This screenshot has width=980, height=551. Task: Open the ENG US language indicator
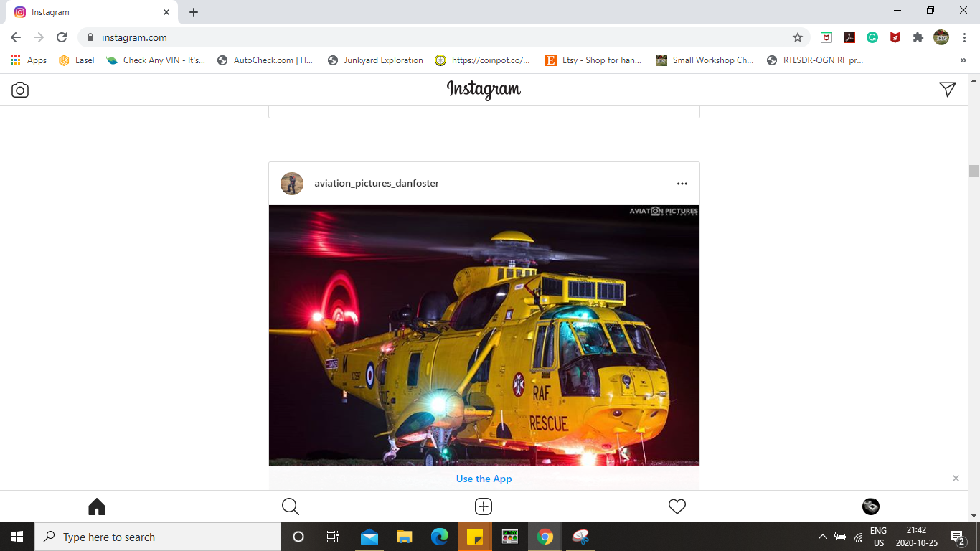pos(878,537)
